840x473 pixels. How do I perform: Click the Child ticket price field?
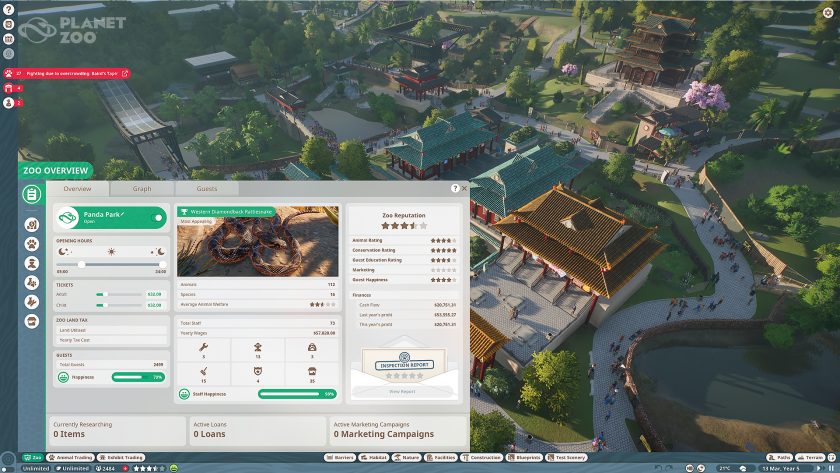click(154, 305)
